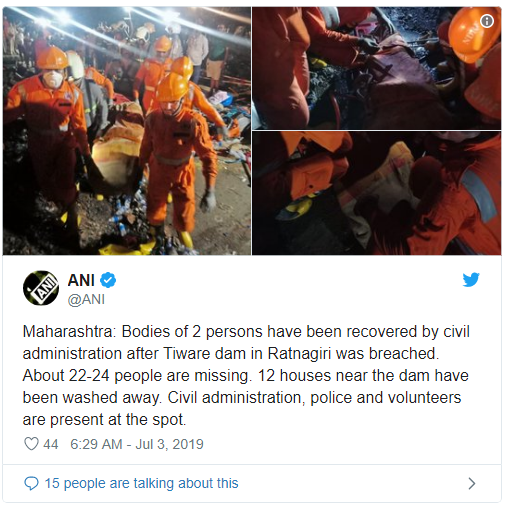505x509 pixels.
Task: Open the tweet timestamp Jul 3, 2019
Action: click(137, 444)
